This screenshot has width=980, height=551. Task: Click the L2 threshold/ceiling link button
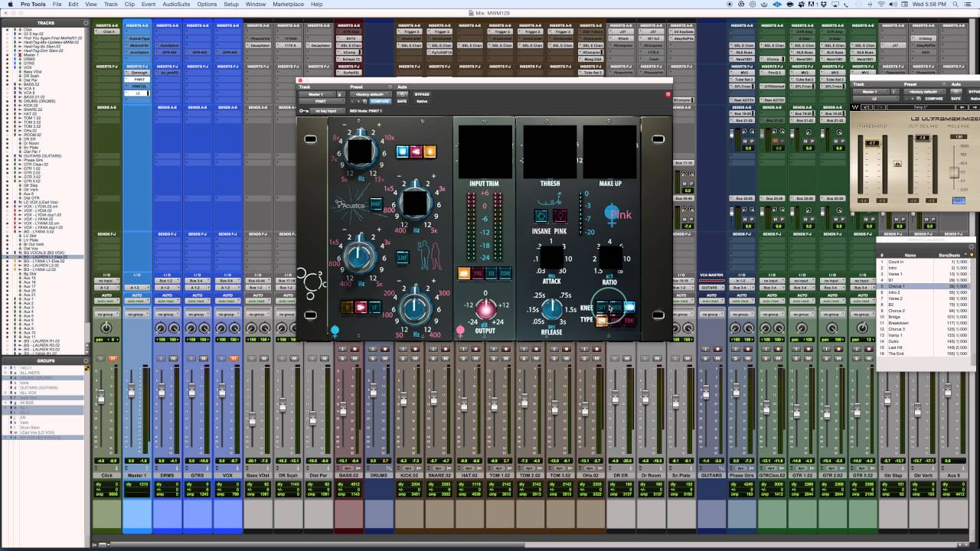[x=898, y=164]
